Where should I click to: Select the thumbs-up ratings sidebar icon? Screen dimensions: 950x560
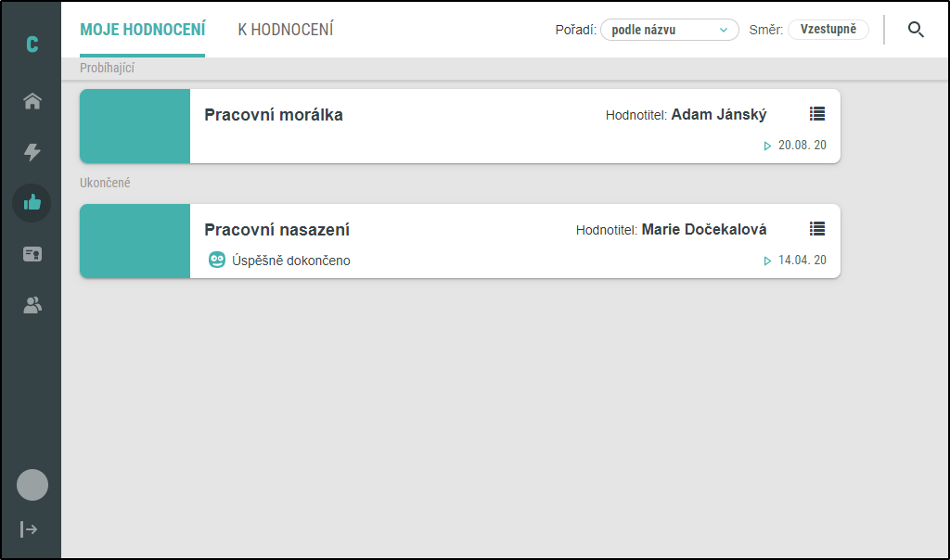32,203
